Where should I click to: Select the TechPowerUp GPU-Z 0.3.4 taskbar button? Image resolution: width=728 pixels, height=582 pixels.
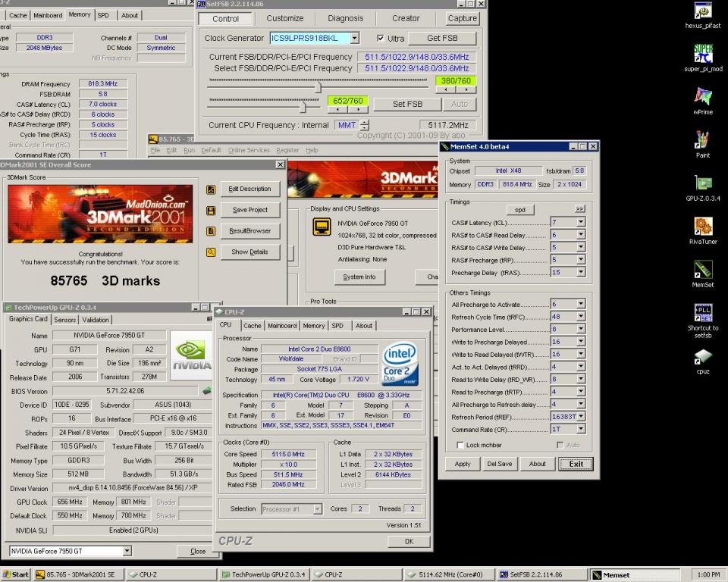[264, 574]
